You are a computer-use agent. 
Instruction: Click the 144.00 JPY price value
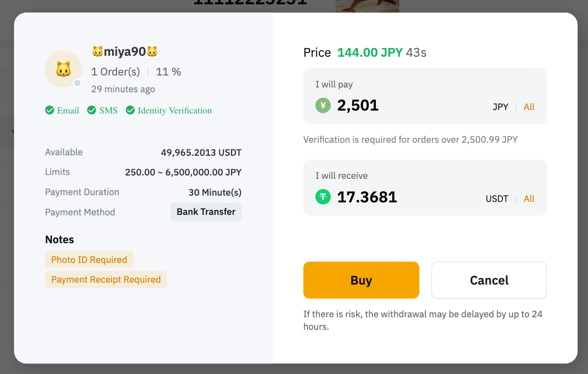(370, 52)
